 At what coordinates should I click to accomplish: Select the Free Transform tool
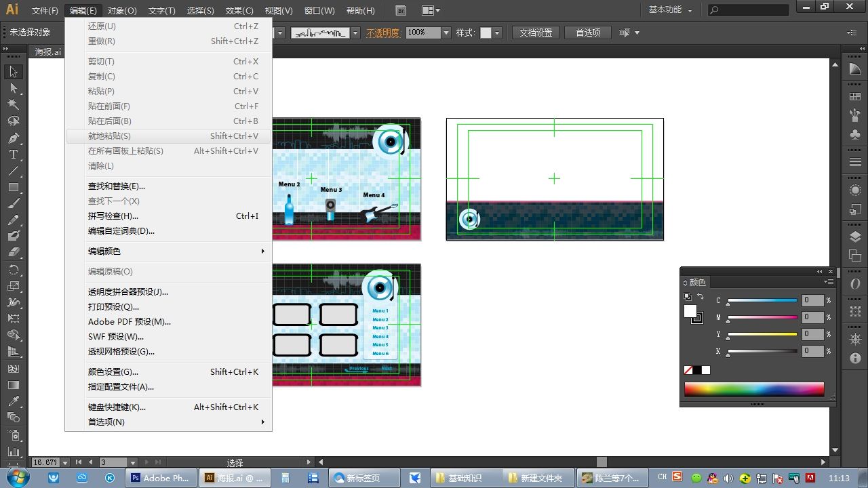coord(14,319)
